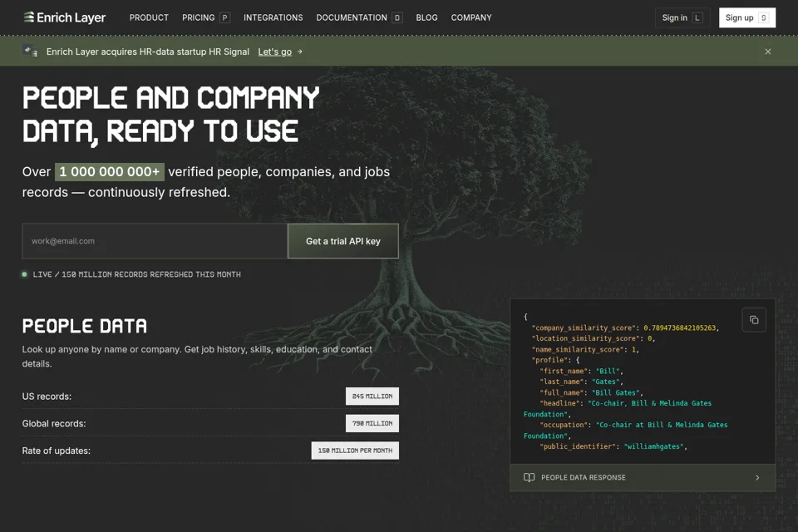
Task: Focus the work email input field
Action: [155, 241]
